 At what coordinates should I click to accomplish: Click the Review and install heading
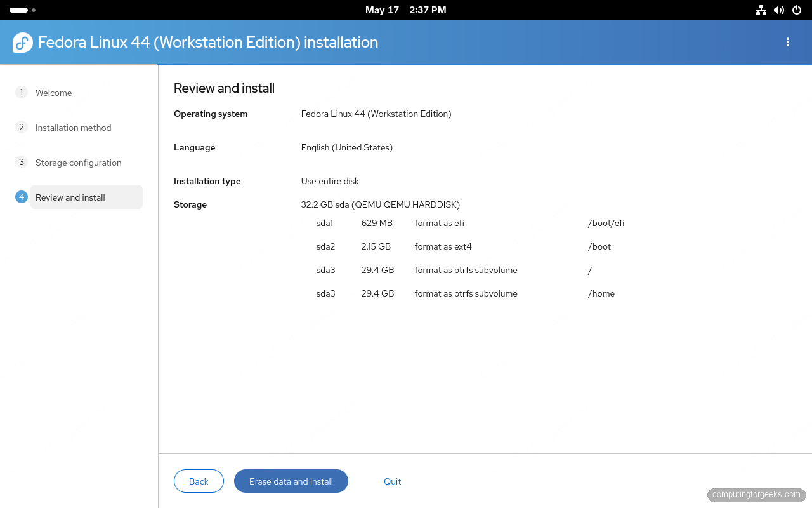(224, 88)
